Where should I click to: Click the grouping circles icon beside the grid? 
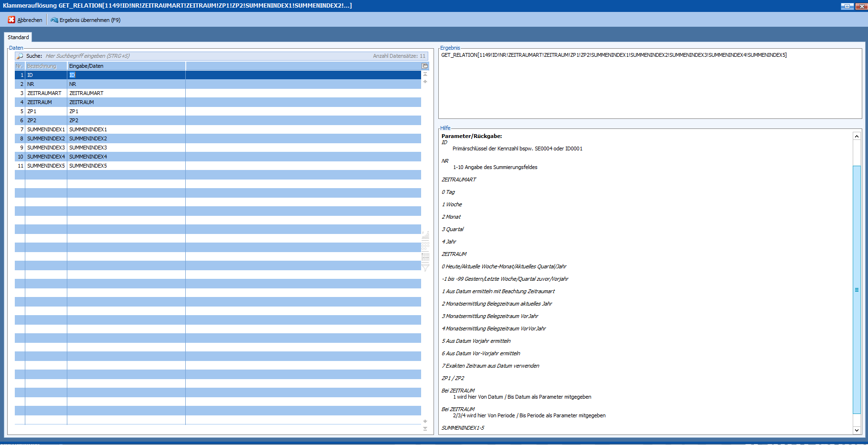pos(425,246)
